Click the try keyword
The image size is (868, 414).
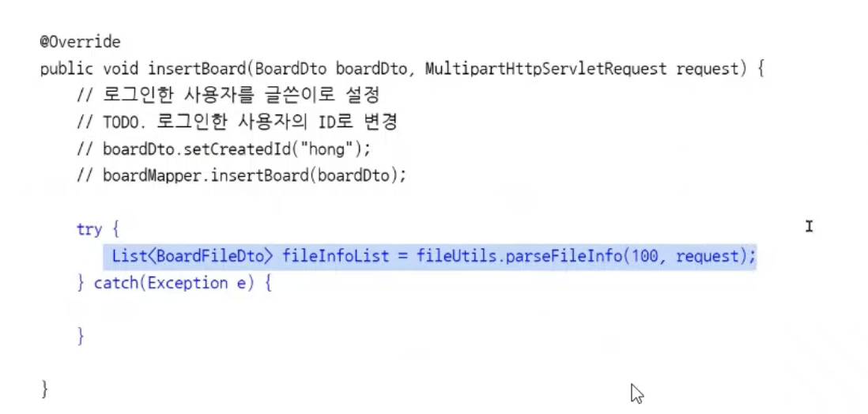pyautogui.click(x=89, y=230)
